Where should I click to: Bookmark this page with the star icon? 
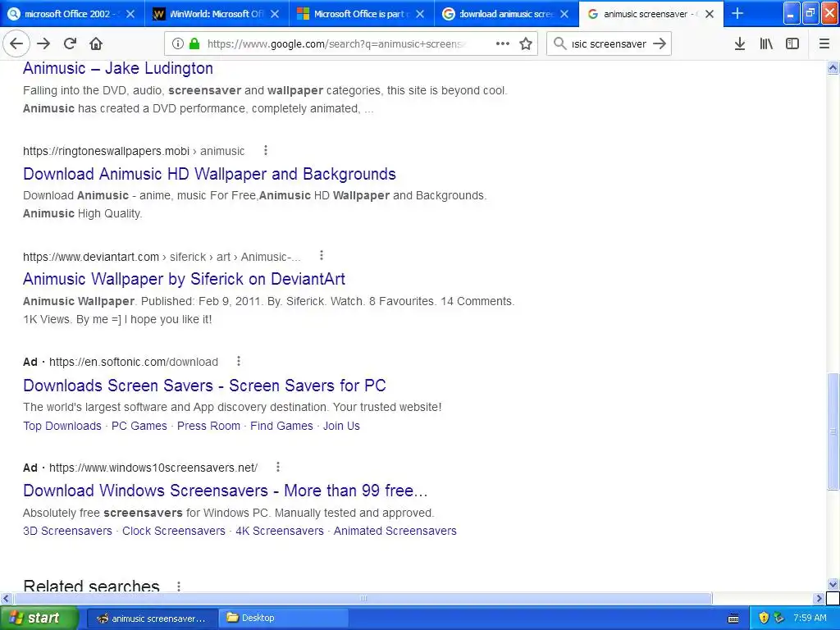click(526, 44)
